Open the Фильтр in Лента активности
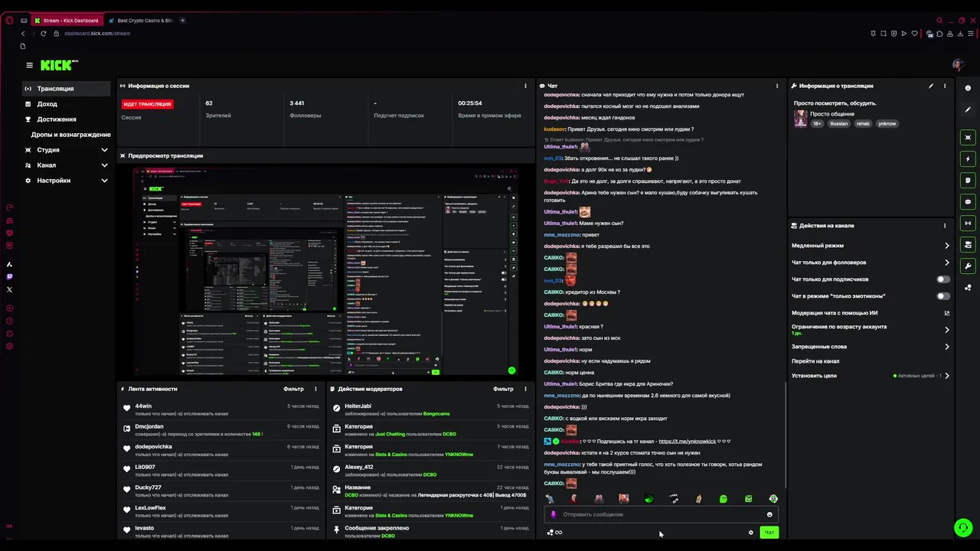980x551 pixels. (293, 389)
